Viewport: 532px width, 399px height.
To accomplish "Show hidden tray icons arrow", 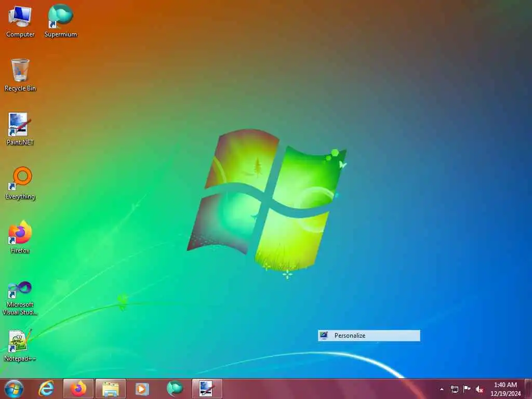I will tap(442, 390).
